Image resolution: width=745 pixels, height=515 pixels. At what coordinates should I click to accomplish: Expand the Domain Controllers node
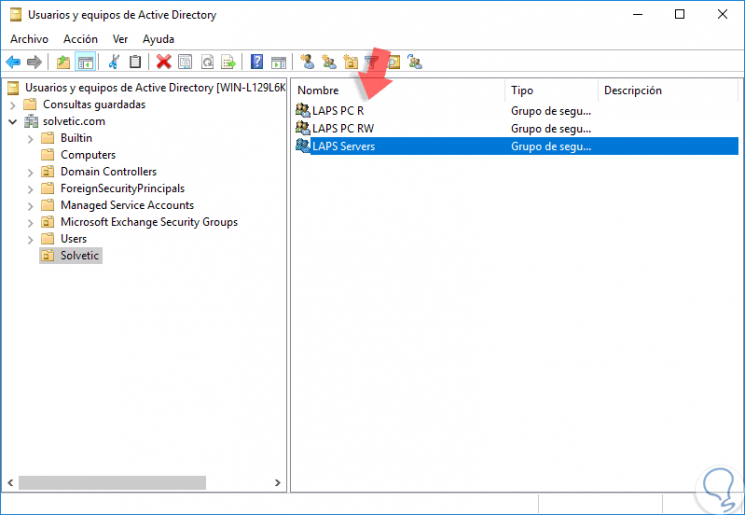(x=30, y=172)
